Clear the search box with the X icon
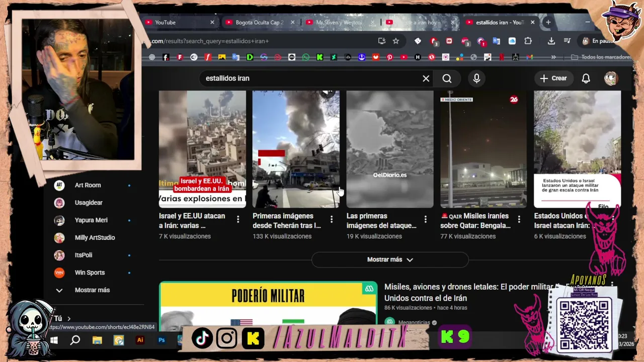Screen dimensions: 644x362 coord(426,78)
